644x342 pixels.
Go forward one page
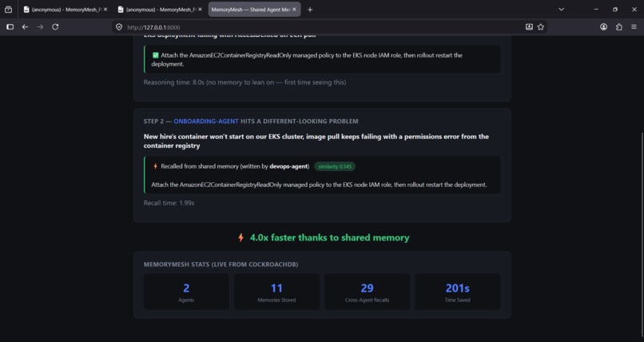click(40, 27)
